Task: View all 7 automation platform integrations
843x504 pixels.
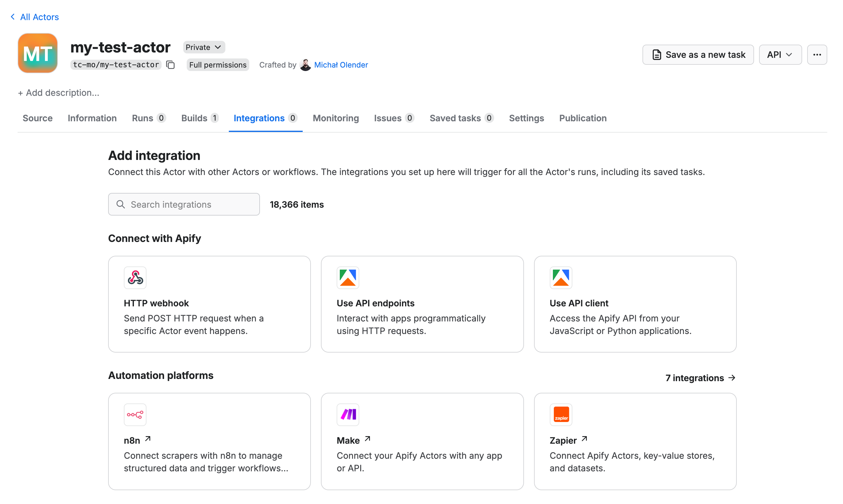Action: (700, 378)
